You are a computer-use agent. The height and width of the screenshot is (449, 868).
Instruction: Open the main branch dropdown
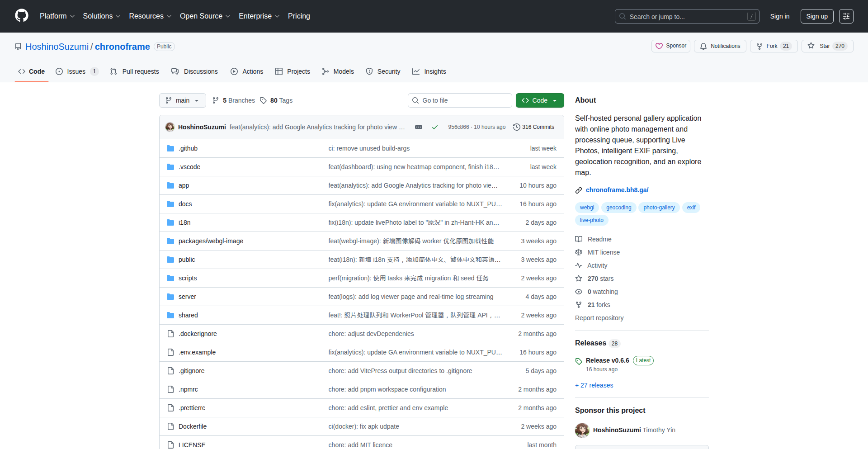182,100
